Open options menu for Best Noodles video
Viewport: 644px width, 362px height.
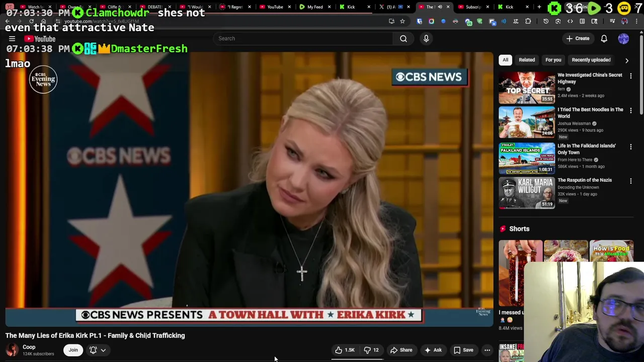631,111
